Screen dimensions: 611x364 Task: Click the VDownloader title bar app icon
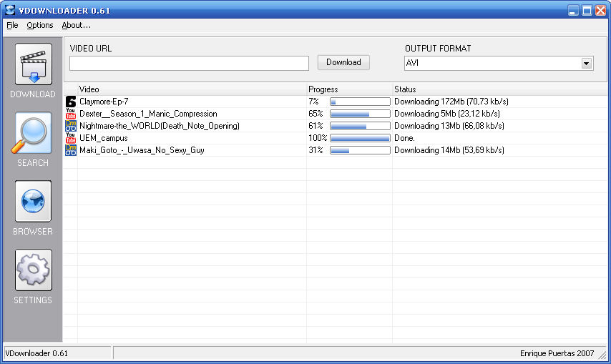pos(10,10)
